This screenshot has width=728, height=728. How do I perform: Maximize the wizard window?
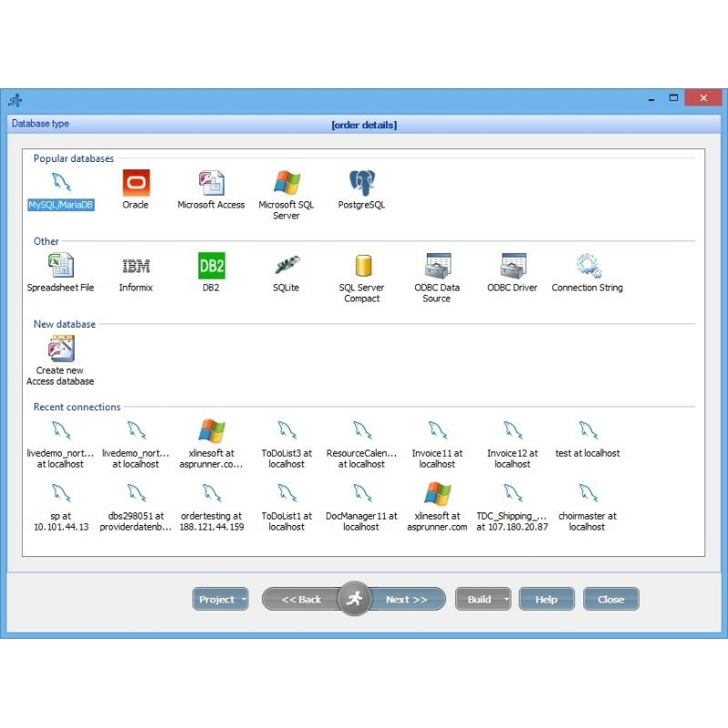pyautogui.click(x=673, y=98)
